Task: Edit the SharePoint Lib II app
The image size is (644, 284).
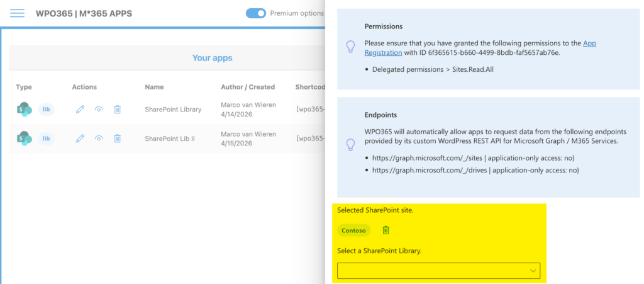Action: [x=80, y=139]
